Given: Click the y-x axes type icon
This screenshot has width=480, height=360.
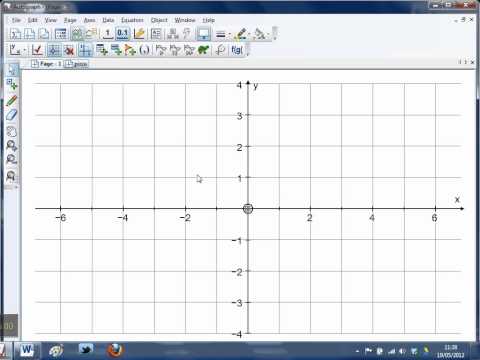Looking at the screenshot, I should coord(15,50).
